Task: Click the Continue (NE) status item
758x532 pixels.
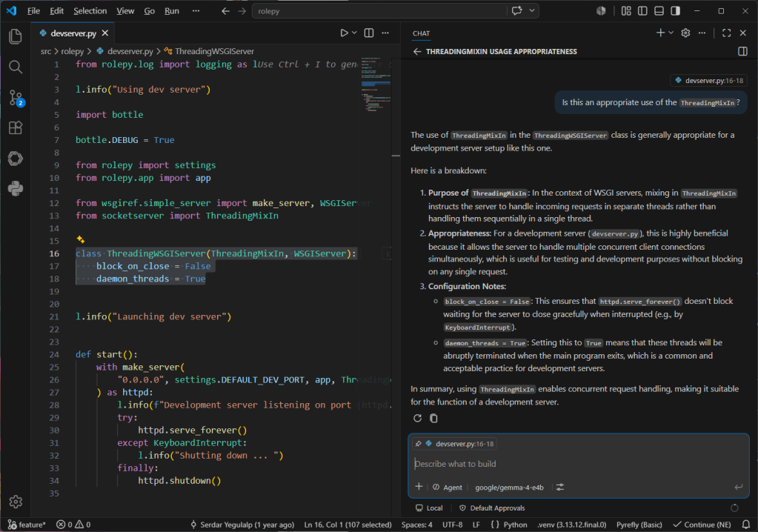Action: click(x=702, y=525)
